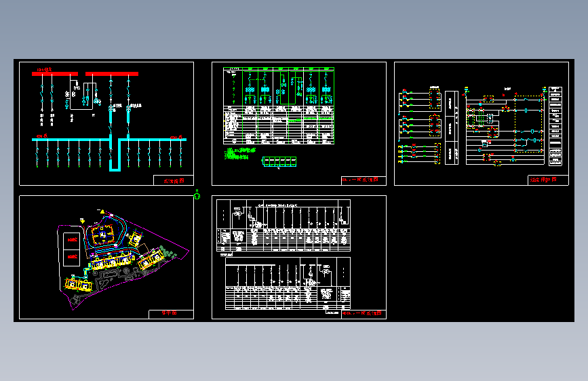Select the left red busbar labeled 10kV
This screenshot has width=588, height=381.
[55, 74]
